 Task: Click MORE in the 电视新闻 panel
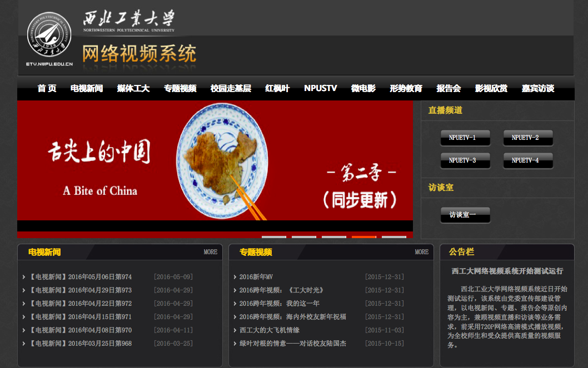click(x=210, y=251)
